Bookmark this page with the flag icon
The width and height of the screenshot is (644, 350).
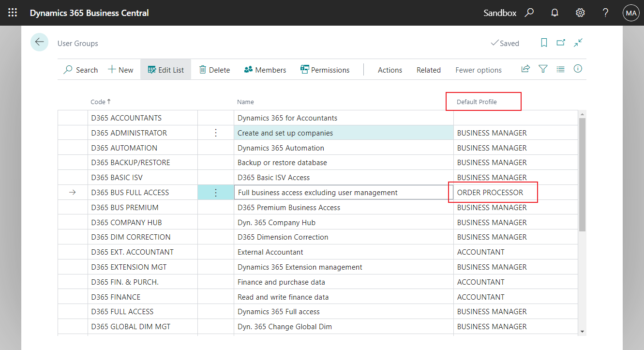point(543,43)
